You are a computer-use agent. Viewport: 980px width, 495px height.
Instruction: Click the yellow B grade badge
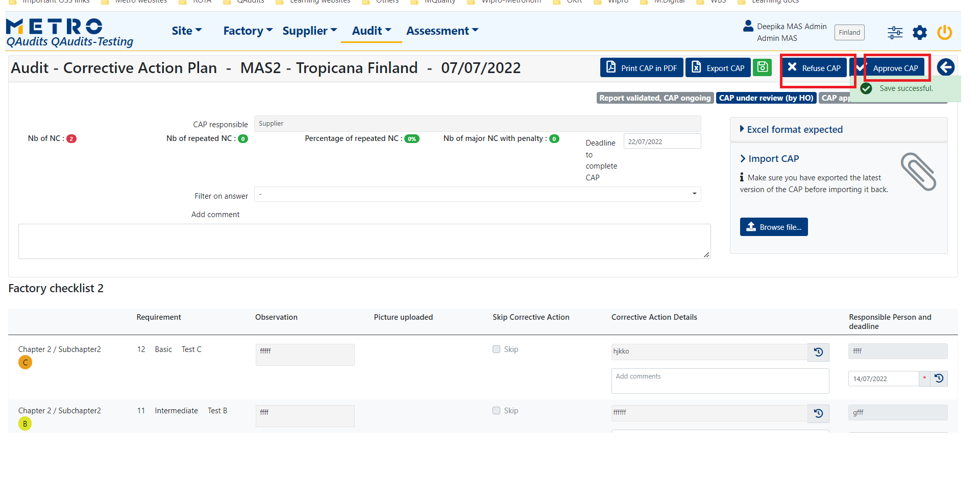25,423
